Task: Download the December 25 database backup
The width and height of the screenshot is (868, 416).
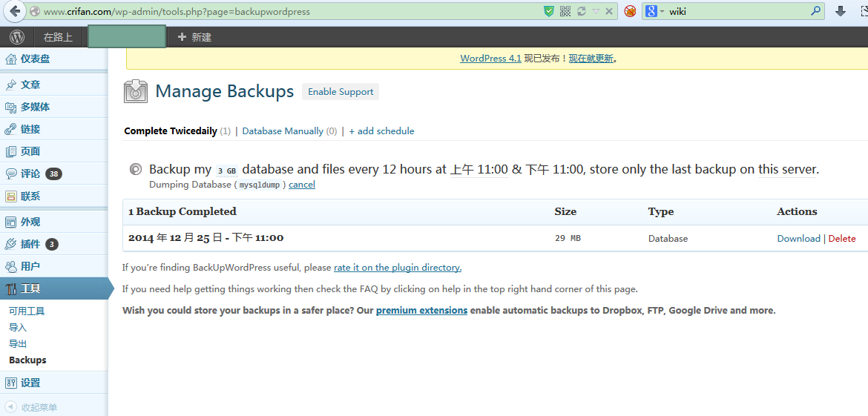Action: (x=798, y=239)
